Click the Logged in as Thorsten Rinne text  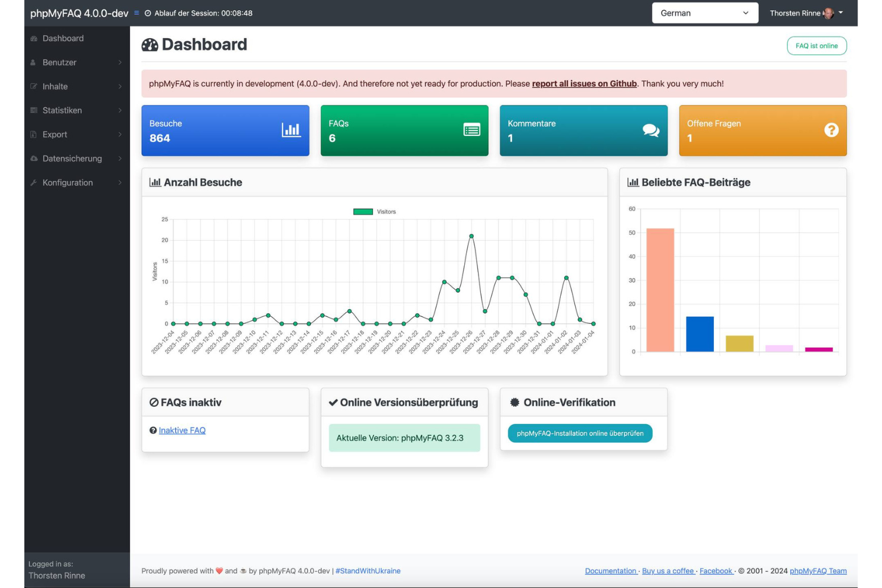click(x=57, y=570)
